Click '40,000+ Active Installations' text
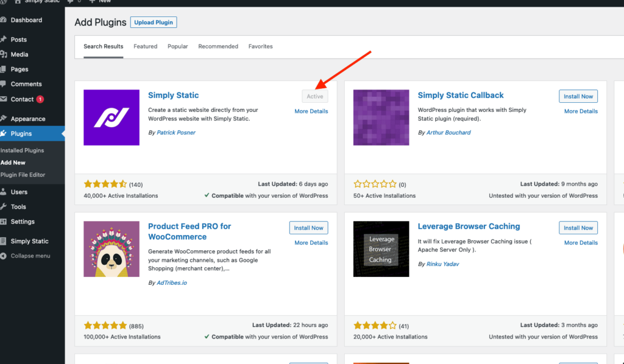This screenshot has width=624, height=364. click(121, 195)
